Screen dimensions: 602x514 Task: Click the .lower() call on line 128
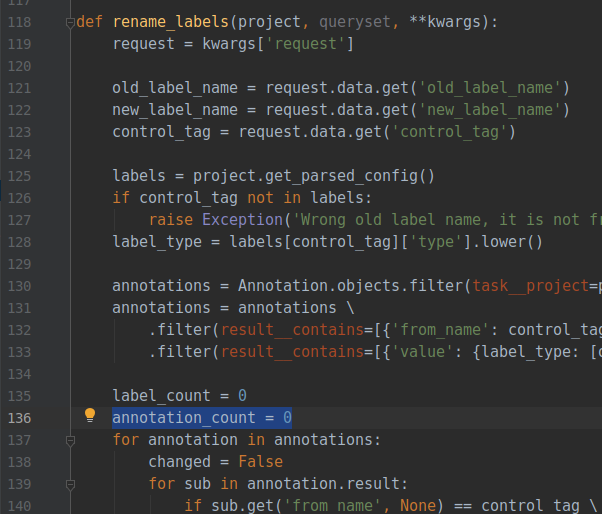click(x=507, y=242)
